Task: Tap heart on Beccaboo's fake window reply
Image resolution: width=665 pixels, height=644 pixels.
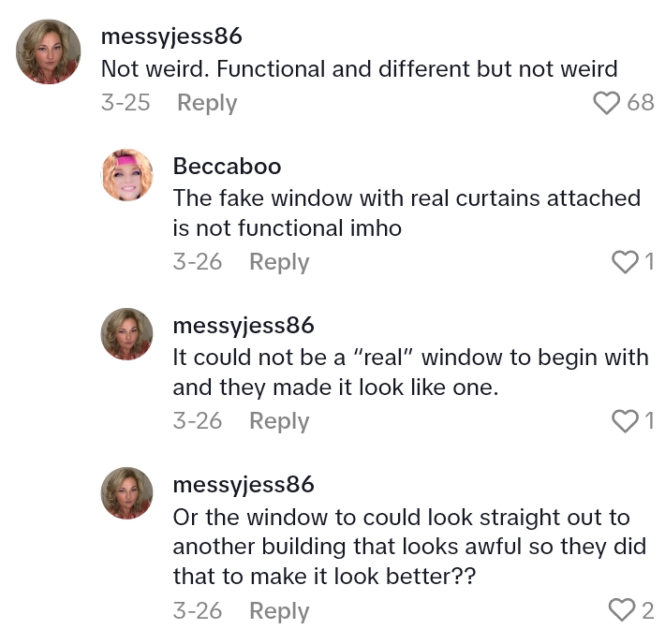Action: tap(624, 262)
